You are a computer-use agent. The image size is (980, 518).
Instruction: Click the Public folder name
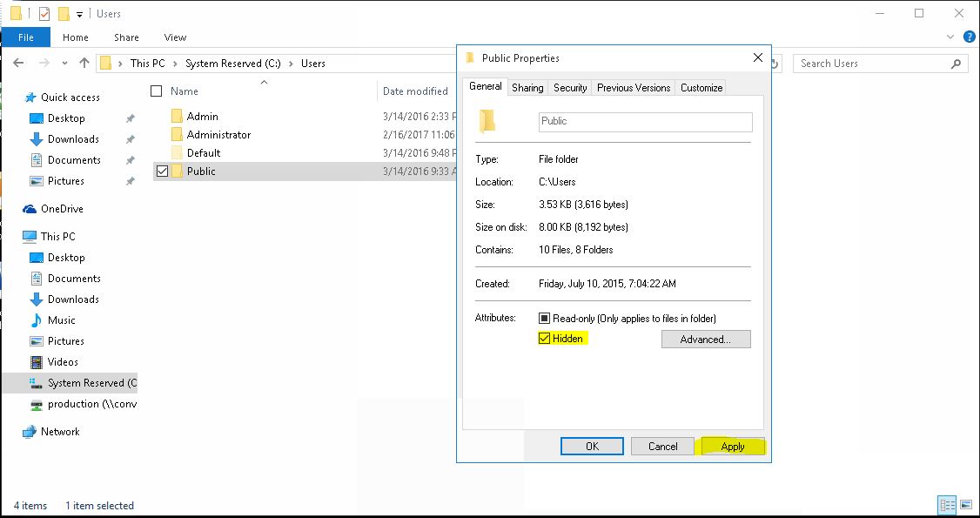[x=201, y=172]
